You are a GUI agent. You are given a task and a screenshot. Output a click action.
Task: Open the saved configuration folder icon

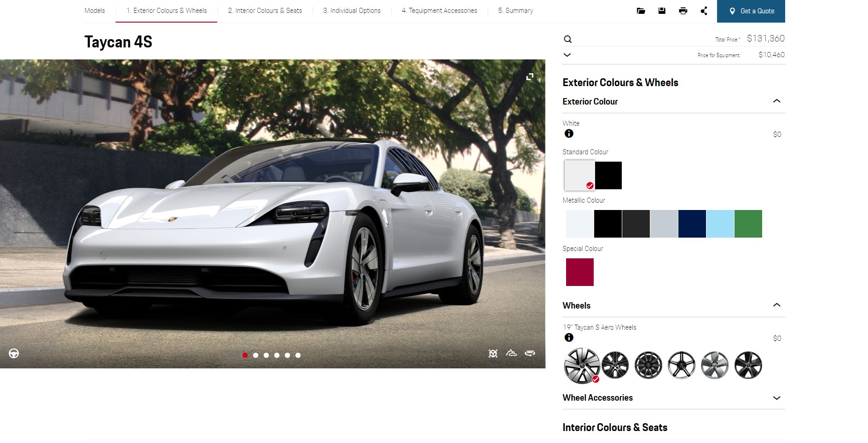(x=641, y=11)
